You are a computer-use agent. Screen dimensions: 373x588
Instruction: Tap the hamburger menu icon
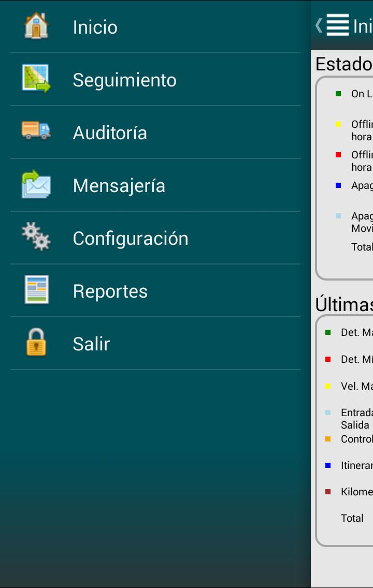click(x=337, y=25)
